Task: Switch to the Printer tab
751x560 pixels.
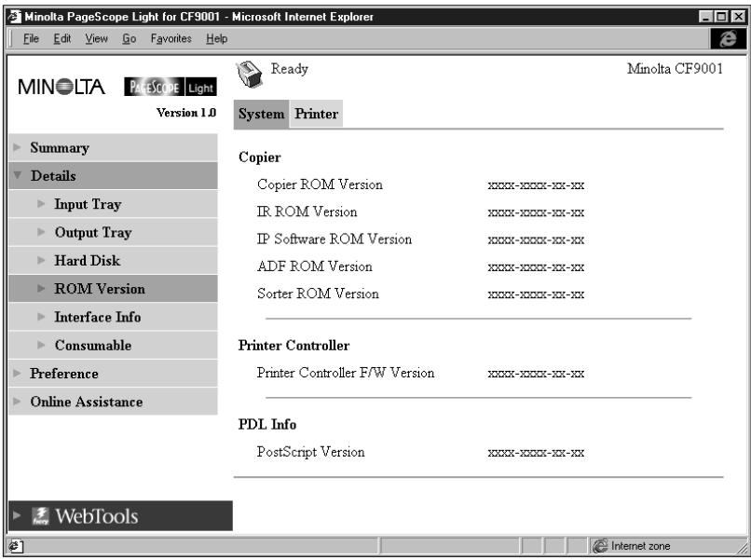Action: 316,114
